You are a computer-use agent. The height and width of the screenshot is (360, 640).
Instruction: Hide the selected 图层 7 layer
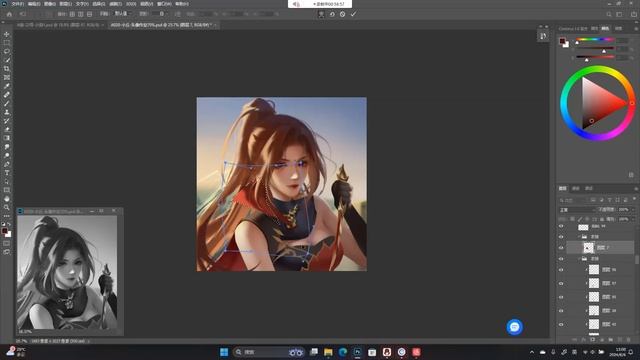561,248
